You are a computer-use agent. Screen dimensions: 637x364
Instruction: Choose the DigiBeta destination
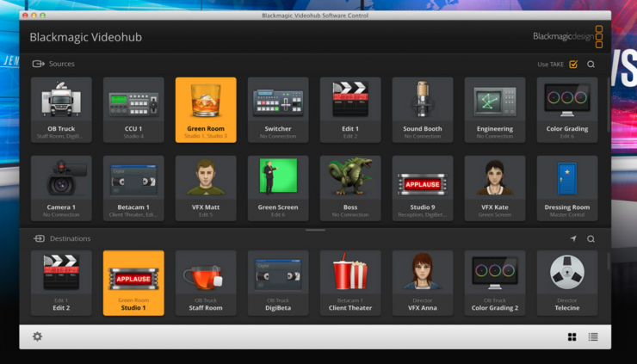[278, 283]
